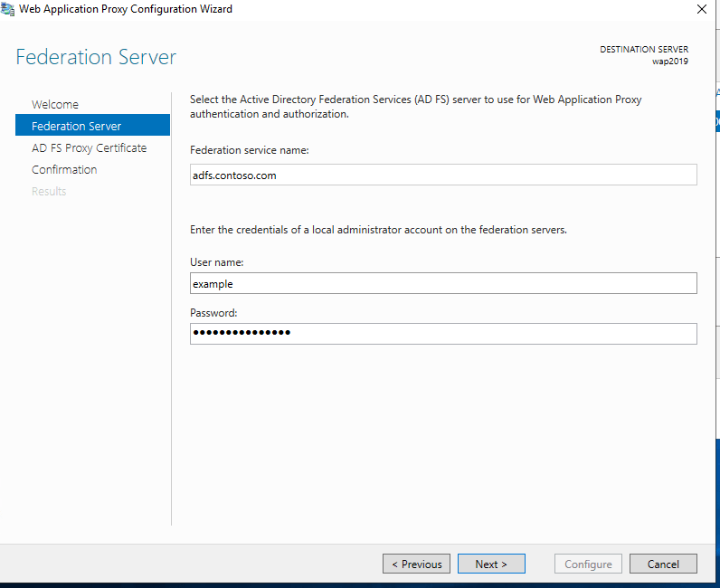Proceed with the Next button

490,564
